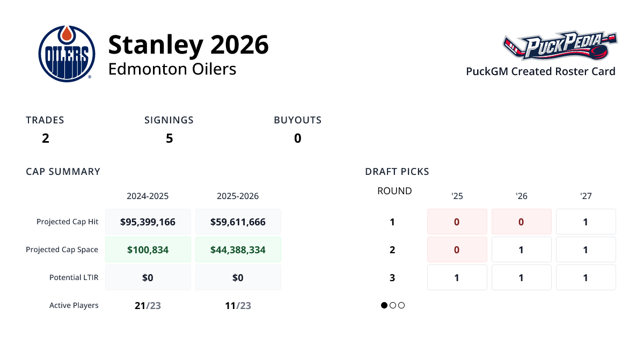The width and height of the screenshot is (644, 338).
Task: Click the filled first carousel dot
Action: [384, 305]
